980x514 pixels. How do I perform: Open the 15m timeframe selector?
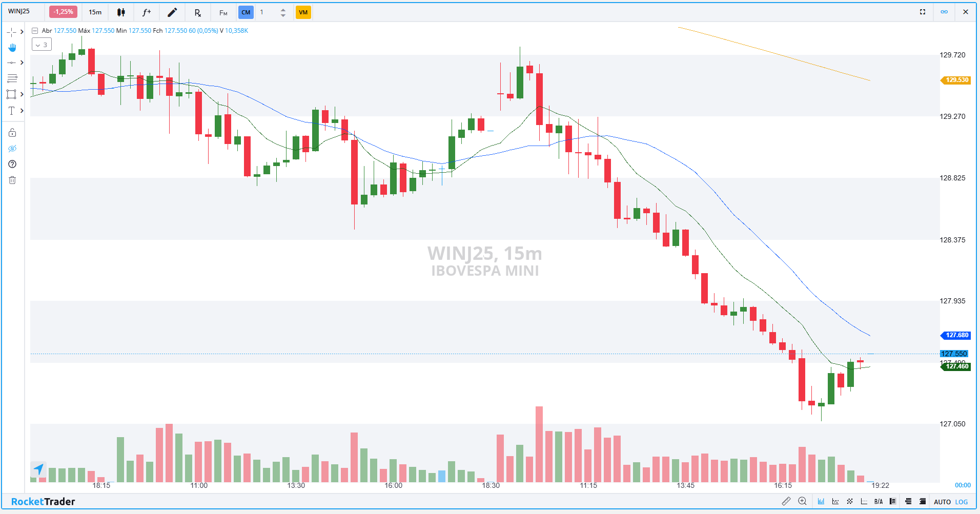pos(95,12)
